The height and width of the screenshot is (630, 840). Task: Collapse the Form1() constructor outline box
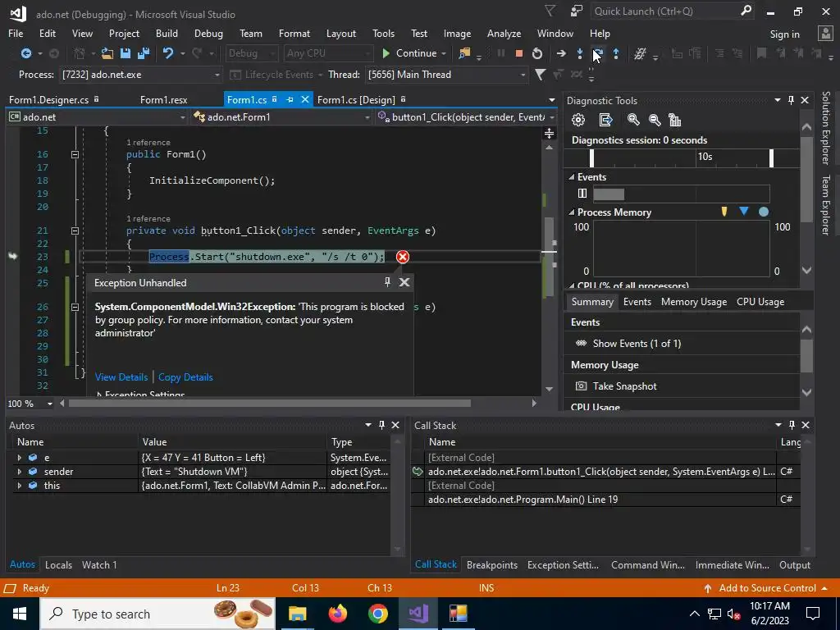75,154
